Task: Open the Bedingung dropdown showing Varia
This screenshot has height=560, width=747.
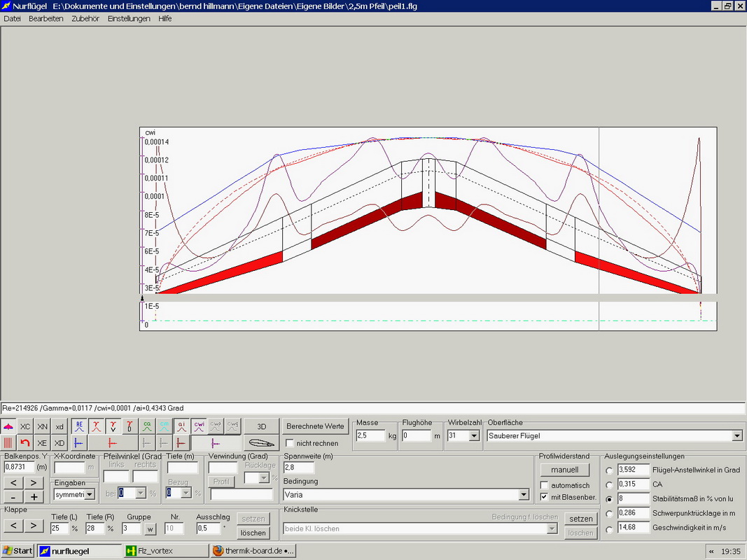Action: tap(523, 495)
